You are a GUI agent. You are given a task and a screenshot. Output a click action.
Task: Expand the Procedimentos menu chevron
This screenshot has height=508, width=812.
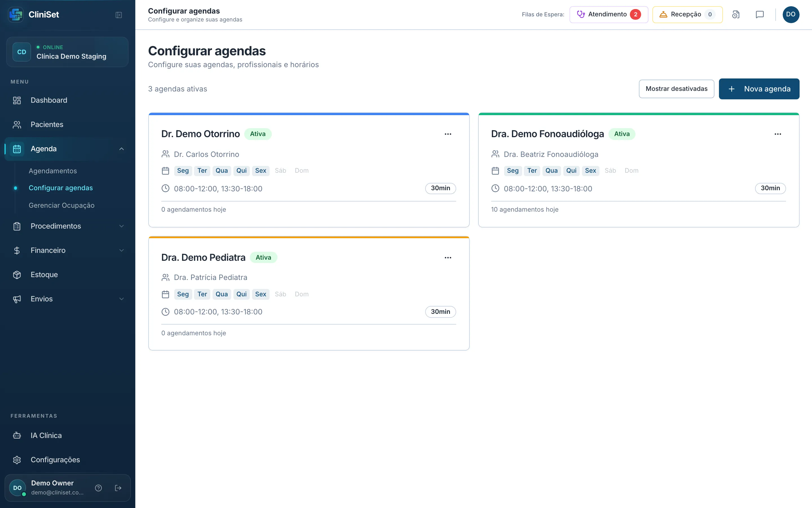pyautogui.click(x=122, y=226)
